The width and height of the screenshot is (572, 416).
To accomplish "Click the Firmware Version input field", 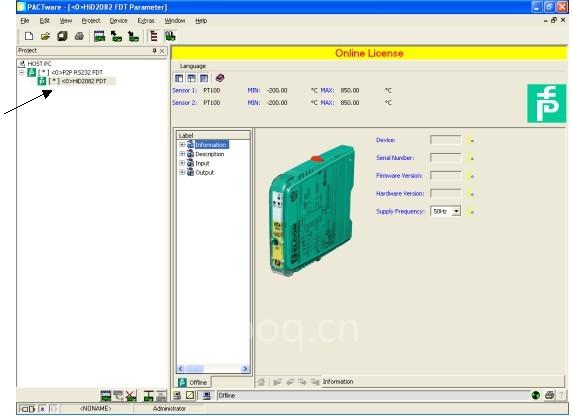I will pyautogui.click(x=445, y=176).
